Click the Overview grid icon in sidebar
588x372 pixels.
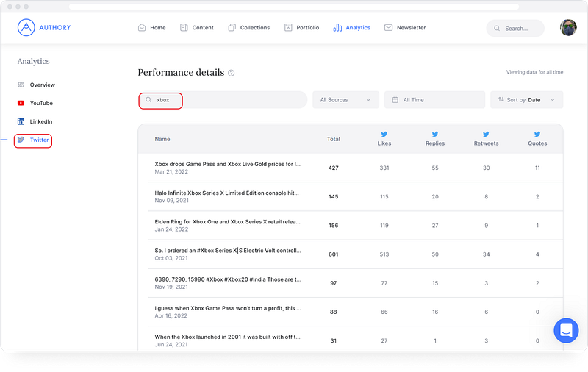pyautogui.click(x=21, y=85)
